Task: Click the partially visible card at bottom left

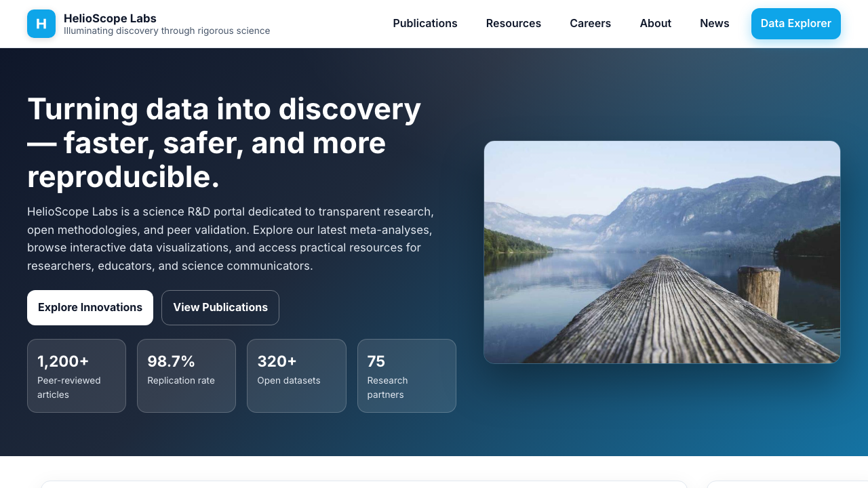Action: (x=364, y=484)
